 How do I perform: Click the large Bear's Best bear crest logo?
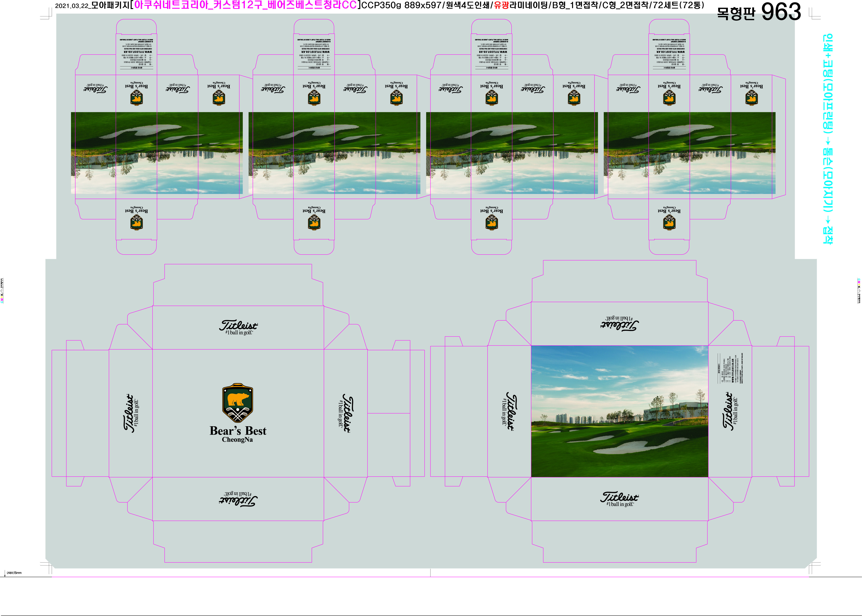tap(237, 403)
